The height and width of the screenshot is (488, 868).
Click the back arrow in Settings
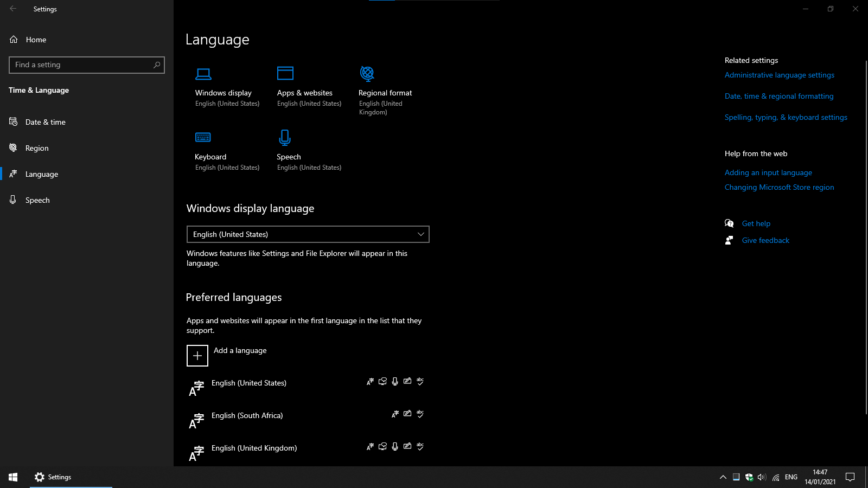tap(13, 9)
